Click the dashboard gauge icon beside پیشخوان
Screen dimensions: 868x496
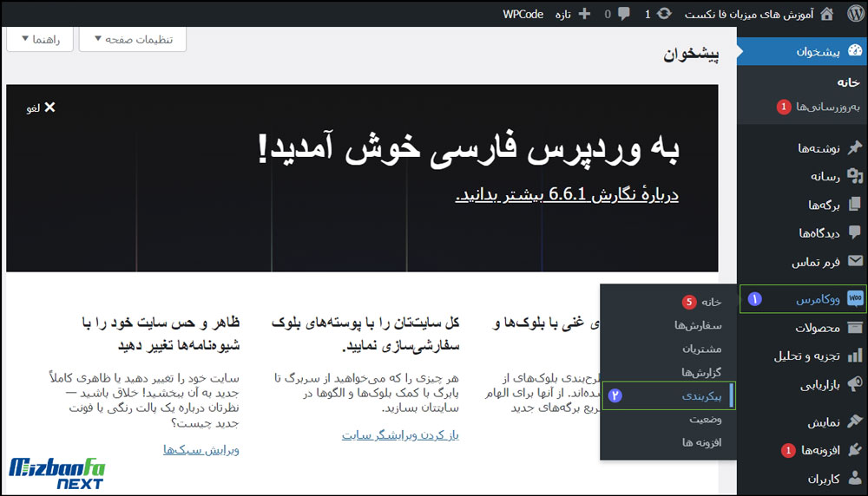pyautogui.click(x=855, y=51)
